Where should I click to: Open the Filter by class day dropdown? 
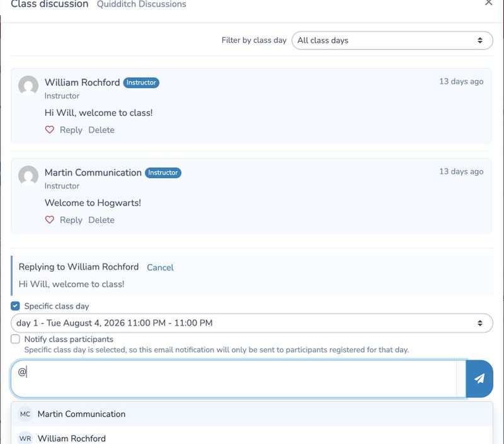pos(392,40)
